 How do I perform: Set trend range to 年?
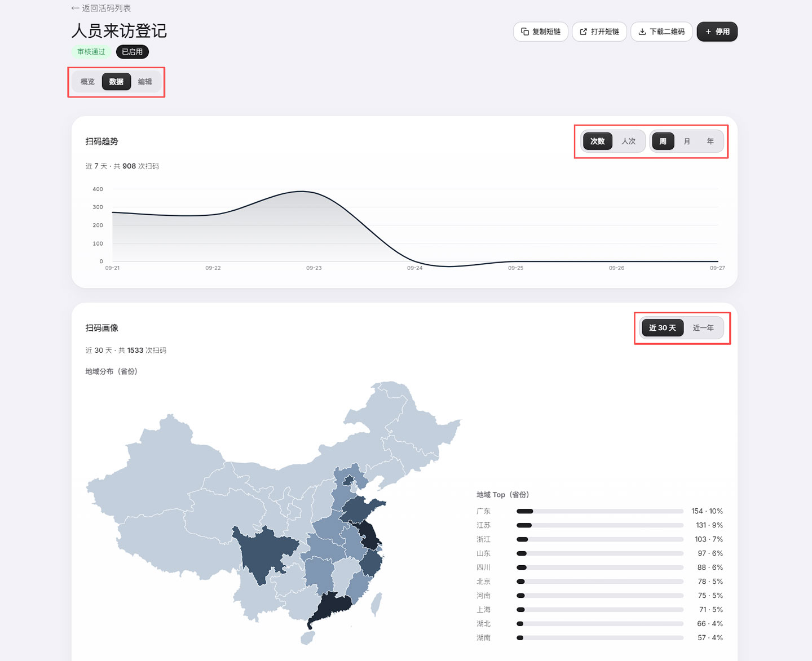tap(710, 141)
